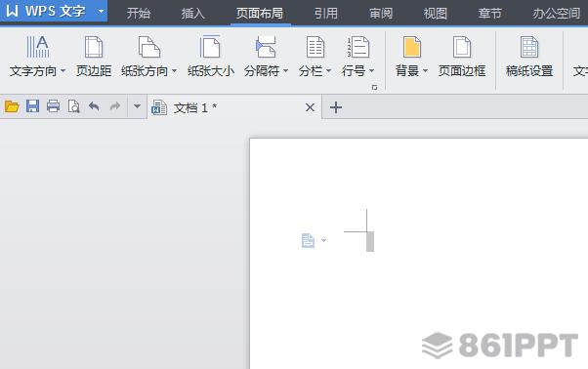Click the Page Border (页面边框) icon
Image resolution: width=588 pixels, height=369 pixels.
tap(462, 47)
